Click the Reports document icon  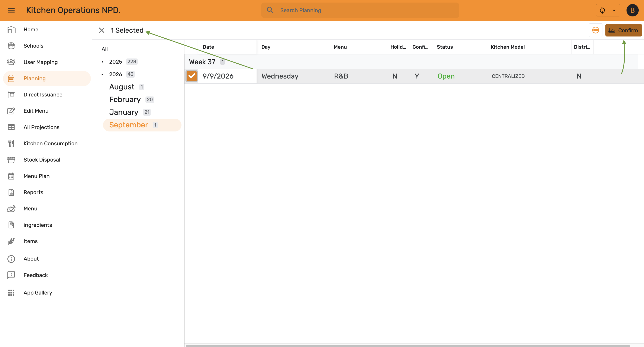11,192
